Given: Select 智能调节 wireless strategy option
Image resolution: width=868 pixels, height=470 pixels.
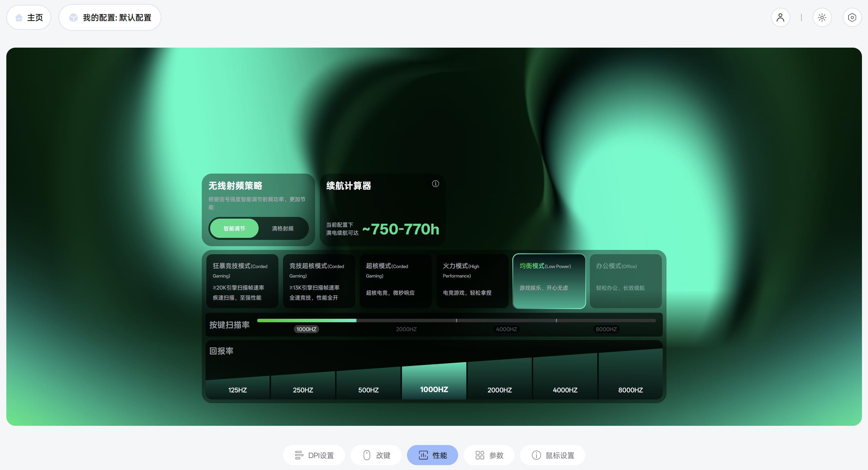Looking at the screenshot, I should click(x=234, y=228).
